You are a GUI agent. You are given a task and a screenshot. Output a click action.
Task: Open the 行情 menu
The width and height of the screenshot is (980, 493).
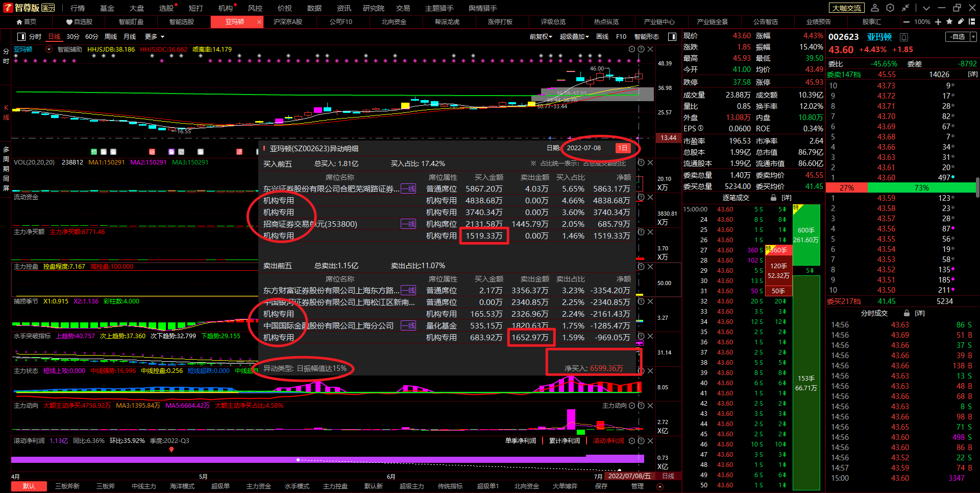coord(78,8)
